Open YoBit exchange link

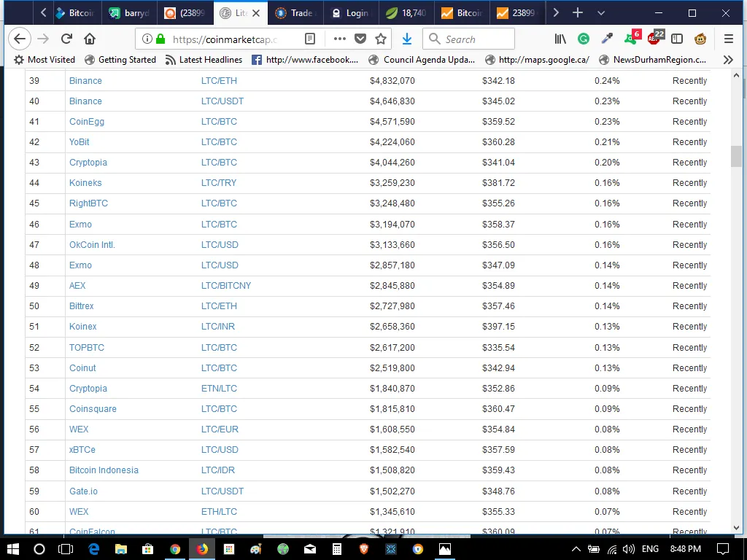tap(79, 142)
